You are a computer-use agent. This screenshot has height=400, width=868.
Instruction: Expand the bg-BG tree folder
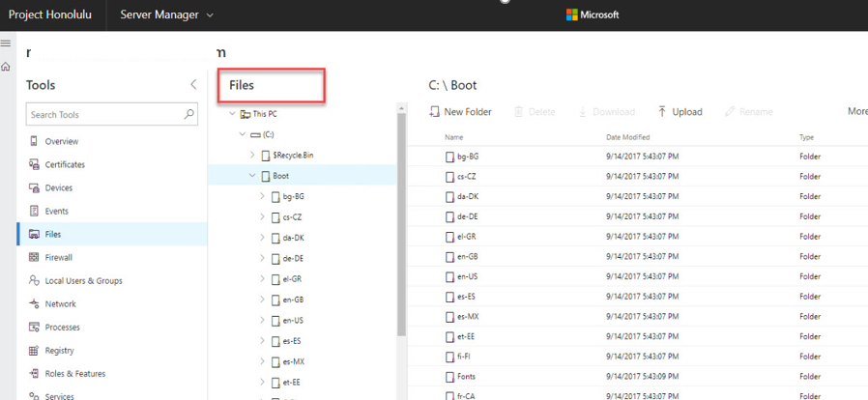[262, 196]
